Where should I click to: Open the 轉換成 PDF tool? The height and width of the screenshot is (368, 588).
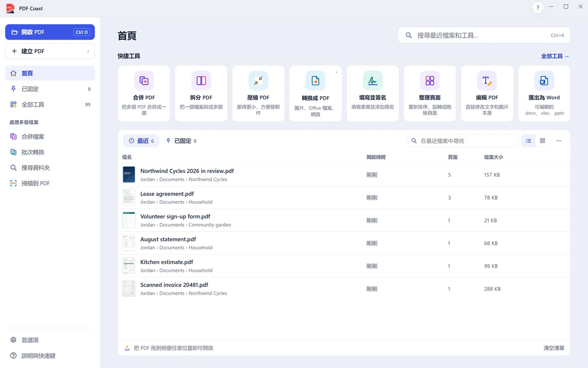[316, 93]
